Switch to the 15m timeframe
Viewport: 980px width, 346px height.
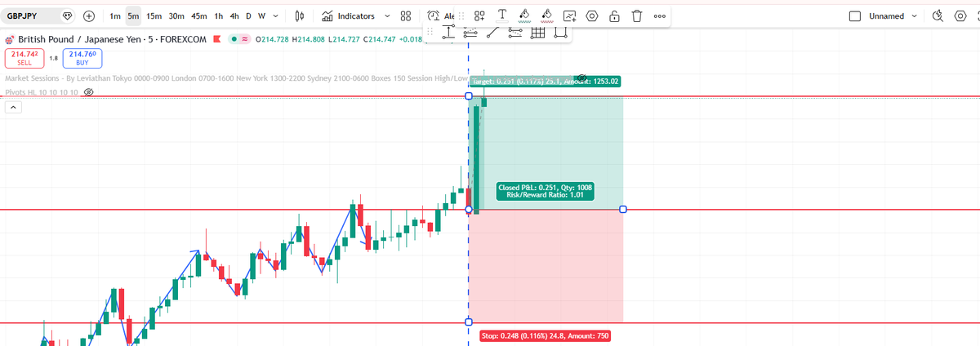154,16
